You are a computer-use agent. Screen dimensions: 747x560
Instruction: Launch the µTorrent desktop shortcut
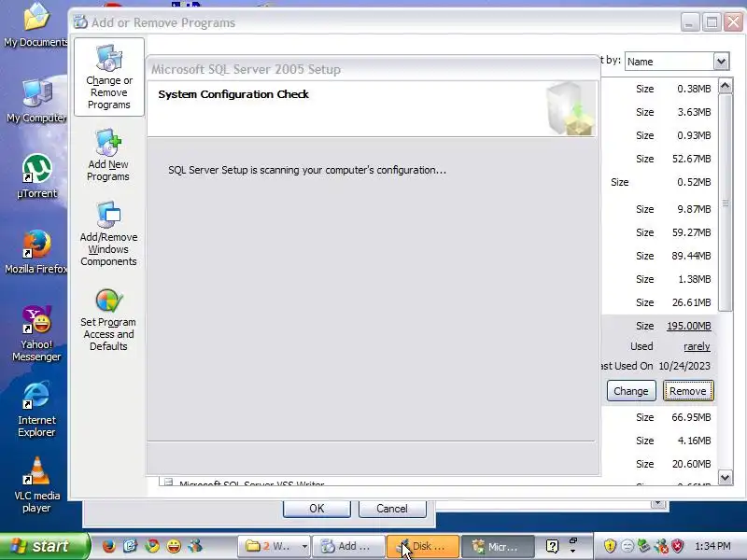(36, 176)
